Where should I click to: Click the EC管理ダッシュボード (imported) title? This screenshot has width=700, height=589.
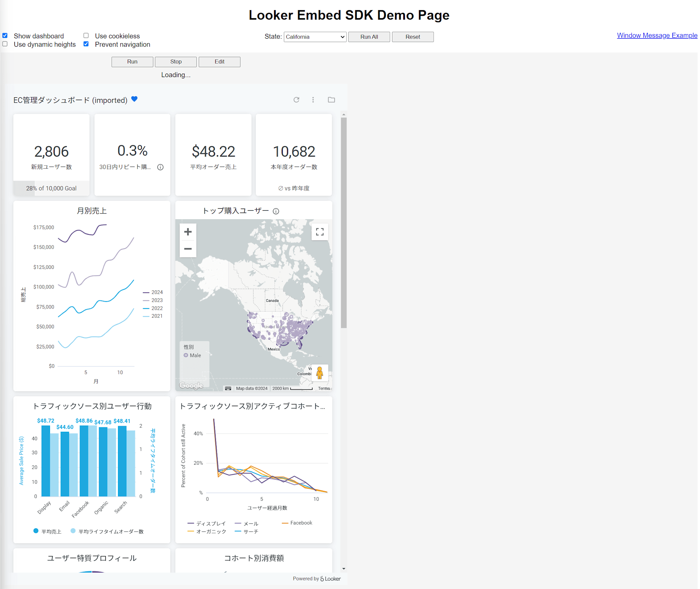click(71, 101)
